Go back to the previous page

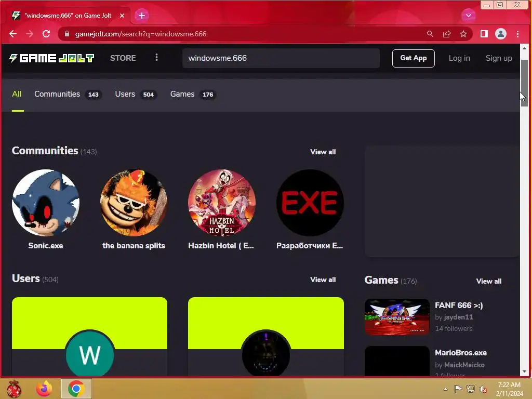(13, 34)
